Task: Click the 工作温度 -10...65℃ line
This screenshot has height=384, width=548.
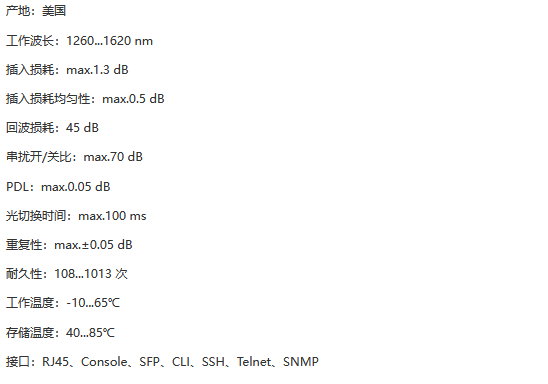Action: pos(63,303)
